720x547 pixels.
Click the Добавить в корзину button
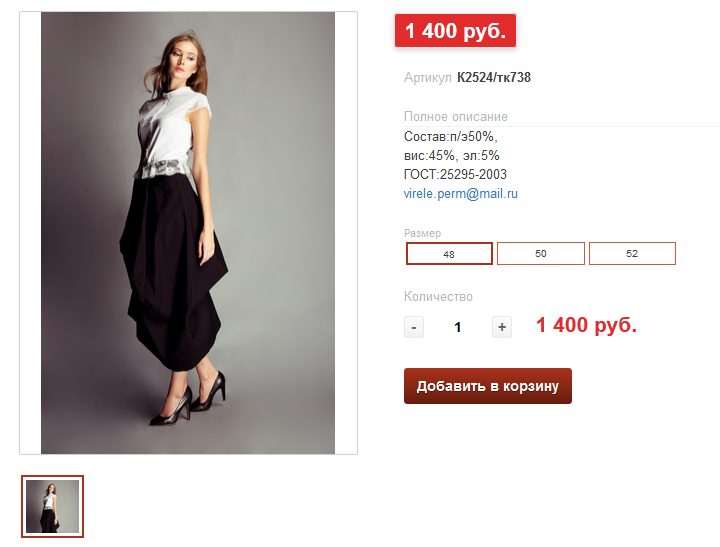488,386
